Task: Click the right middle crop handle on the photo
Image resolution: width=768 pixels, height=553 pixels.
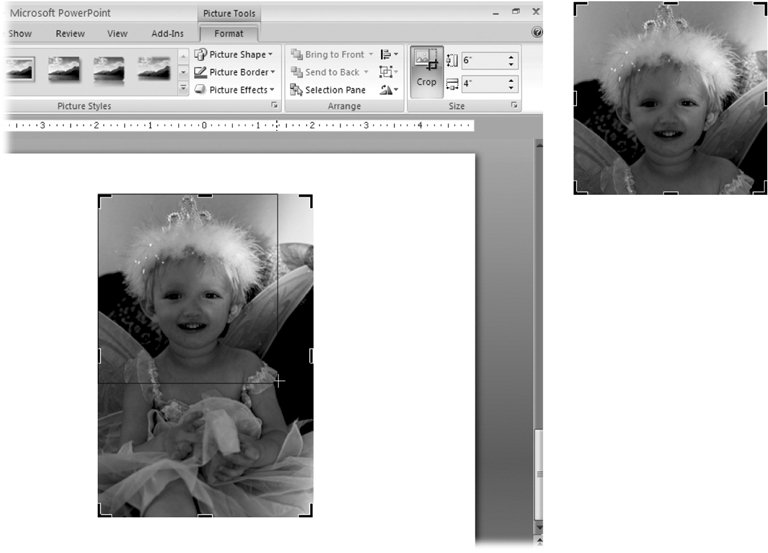Action: (311, 355)
